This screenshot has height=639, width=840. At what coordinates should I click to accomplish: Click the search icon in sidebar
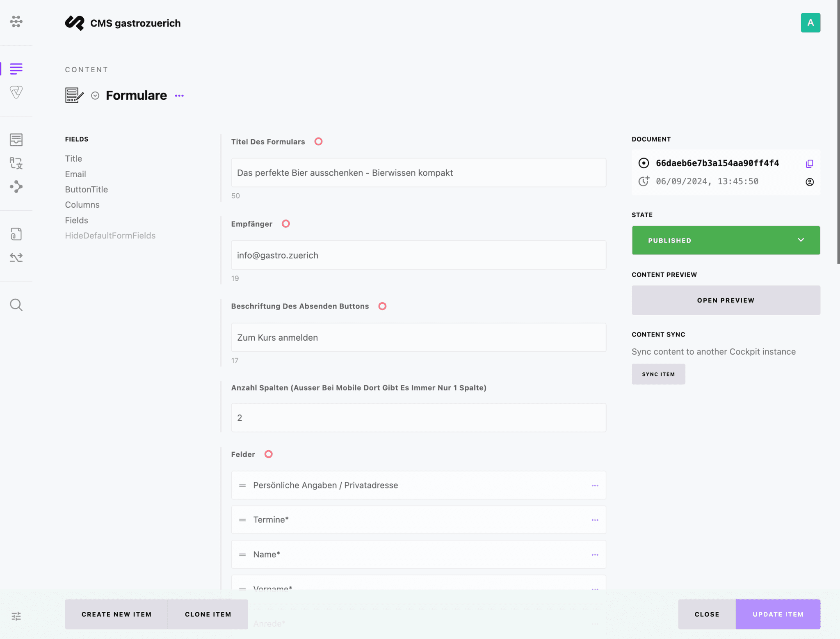point(16,305)
